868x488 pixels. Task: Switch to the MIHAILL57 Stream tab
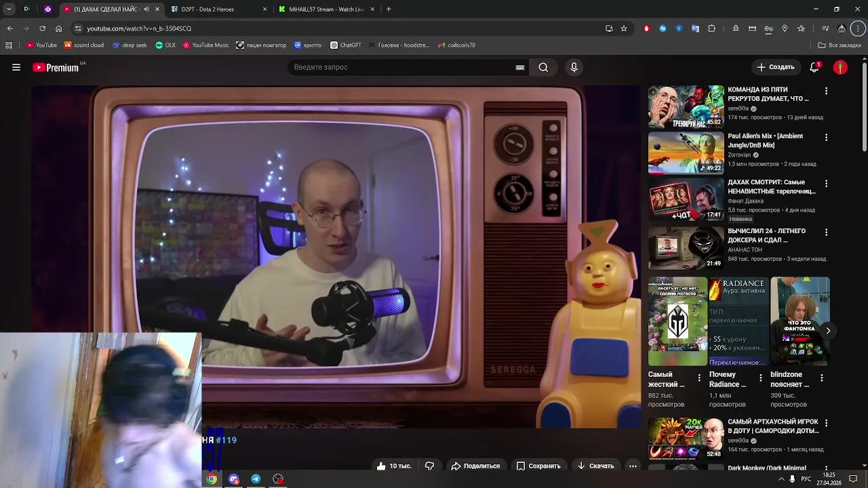[x=325, y=9]
